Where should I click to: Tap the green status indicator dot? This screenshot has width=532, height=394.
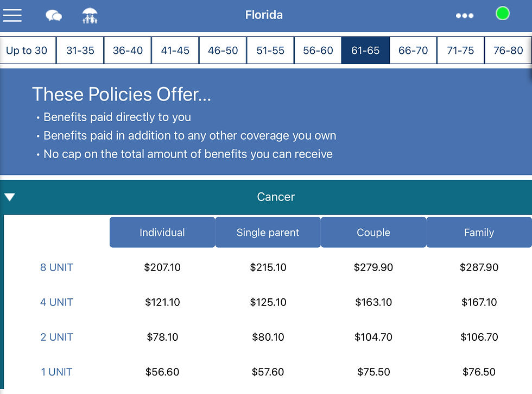[x=503, y=14]
